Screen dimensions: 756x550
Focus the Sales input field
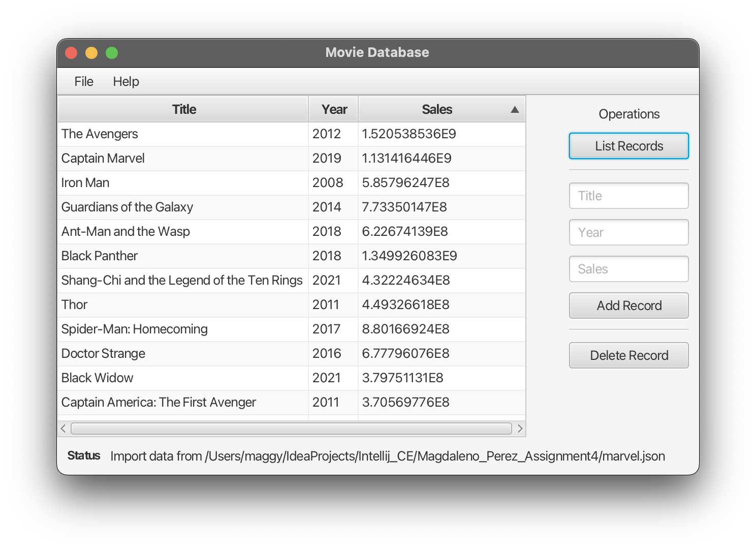point(629,269)
